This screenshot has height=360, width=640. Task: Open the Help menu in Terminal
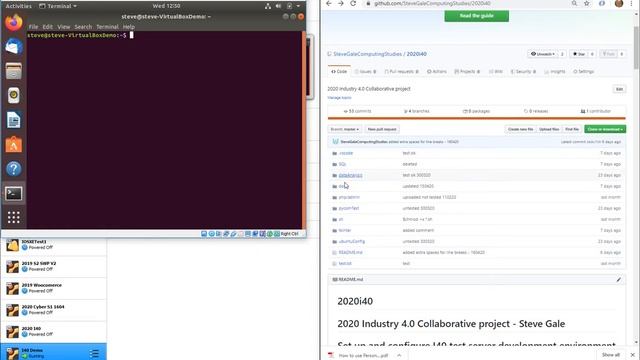pos(129,27)
